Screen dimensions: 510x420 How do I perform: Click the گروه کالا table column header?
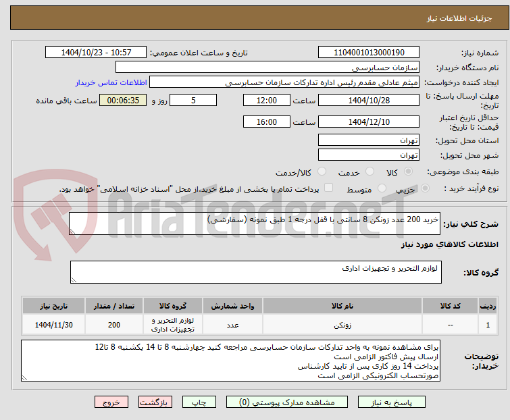(173, 306)
